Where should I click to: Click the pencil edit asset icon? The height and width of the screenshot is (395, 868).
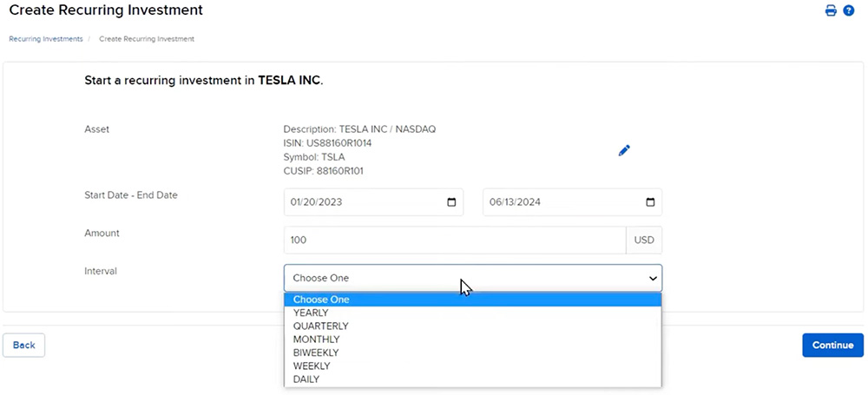point(624,150)
